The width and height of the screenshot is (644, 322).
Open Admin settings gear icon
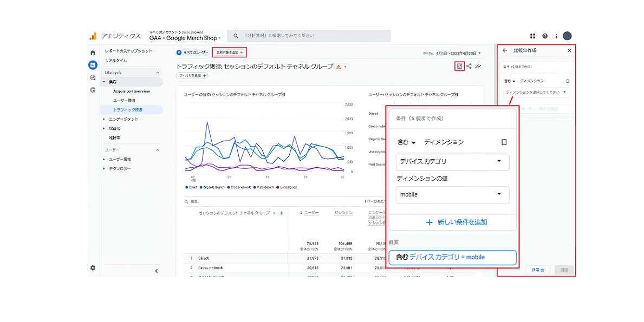pyautogui.click(x=93, y=268)
